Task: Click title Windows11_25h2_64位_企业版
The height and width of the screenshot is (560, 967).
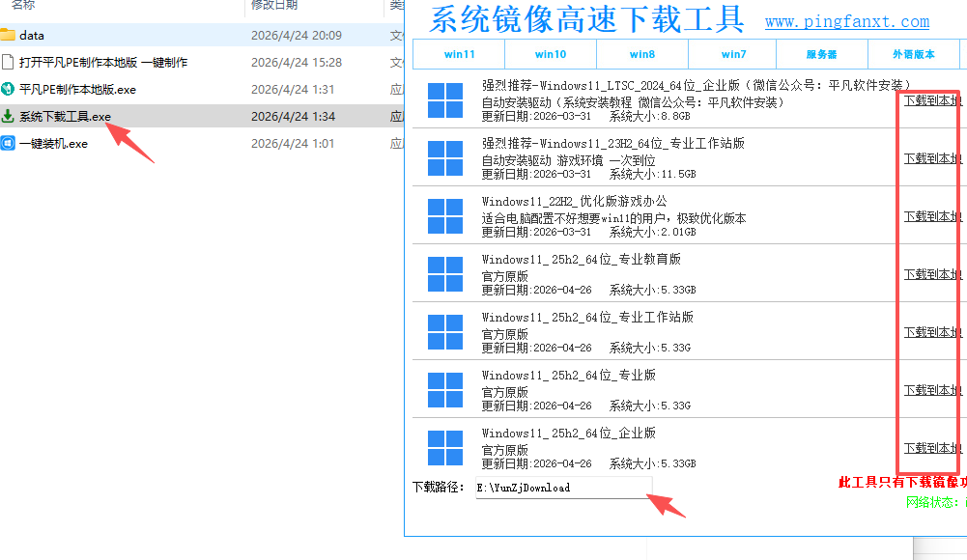Action: (569, 433)
